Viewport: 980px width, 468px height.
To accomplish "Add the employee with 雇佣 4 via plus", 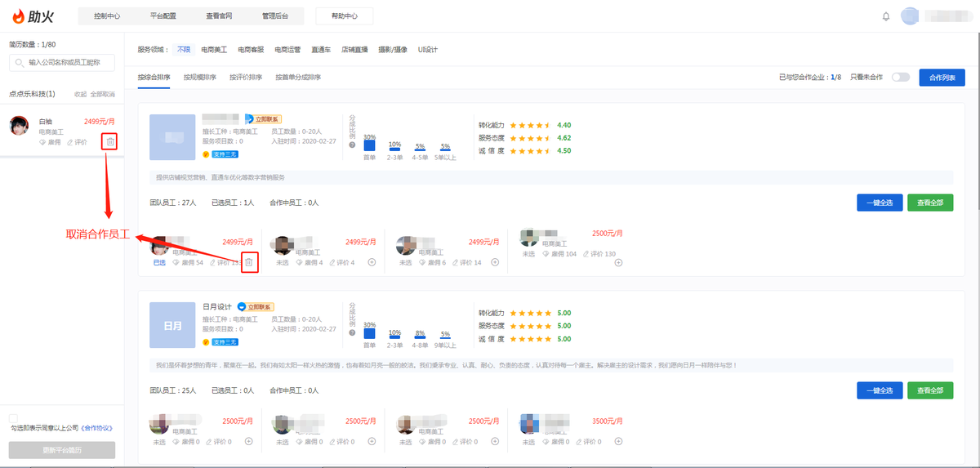I will click(x=372, y=262).
